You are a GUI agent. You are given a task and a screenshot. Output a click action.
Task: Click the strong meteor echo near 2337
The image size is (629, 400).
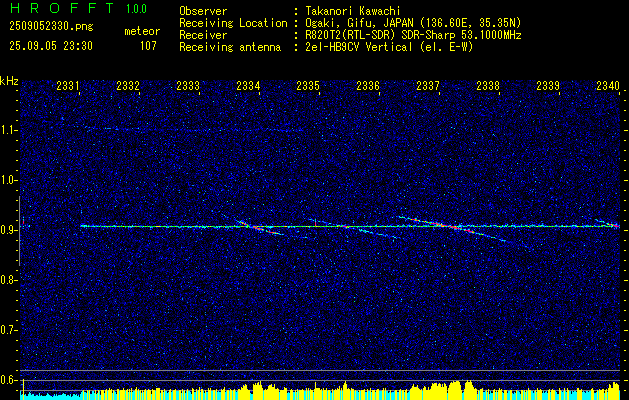point(453,227)
